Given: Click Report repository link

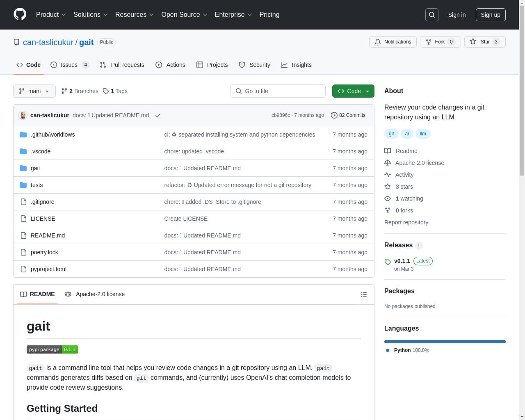Looking at the screenshot, I should 406,222.
